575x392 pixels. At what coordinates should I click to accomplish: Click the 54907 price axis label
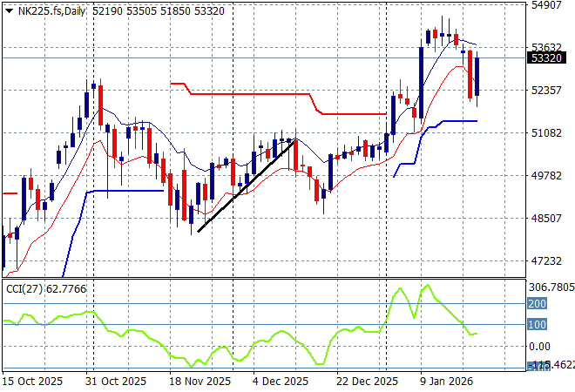point(545,5)
